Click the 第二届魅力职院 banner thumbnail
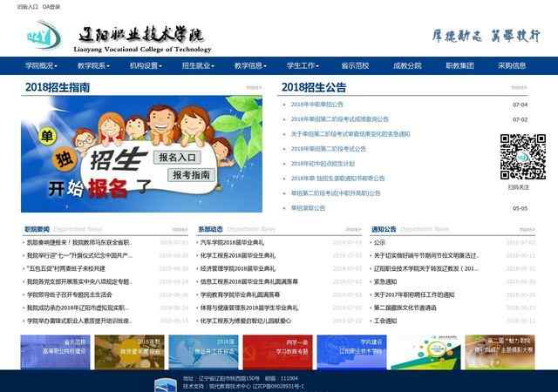The height and width of the screenshot is (392, 558). tap(500, 352)
